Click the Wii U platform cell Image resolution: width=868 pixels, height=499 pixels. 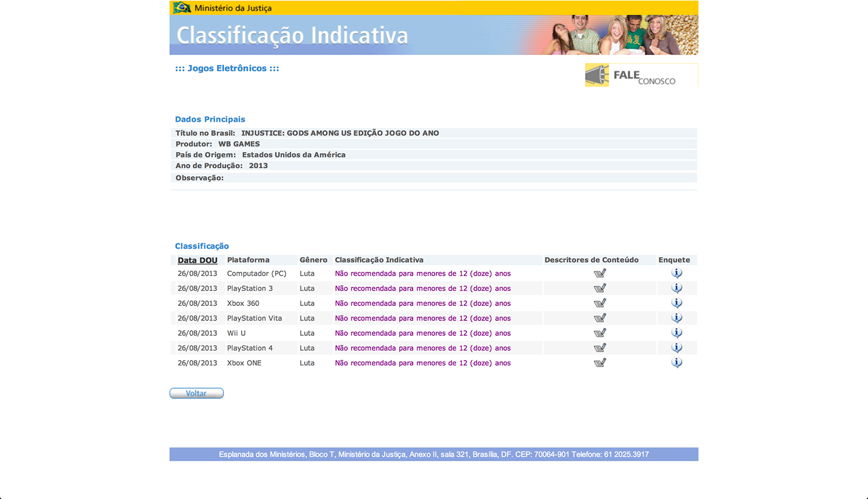237,334
